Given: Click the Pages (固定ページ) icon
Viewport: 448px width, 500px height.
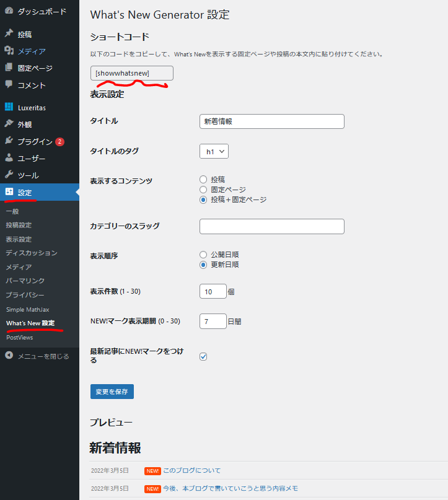Looking at the screenshot, I should (x=9, y=68).
